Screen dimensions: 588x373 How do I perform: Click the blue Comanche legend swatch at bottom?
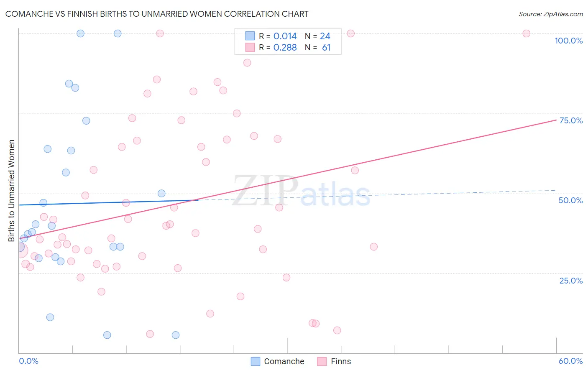(x=256, y=361)
